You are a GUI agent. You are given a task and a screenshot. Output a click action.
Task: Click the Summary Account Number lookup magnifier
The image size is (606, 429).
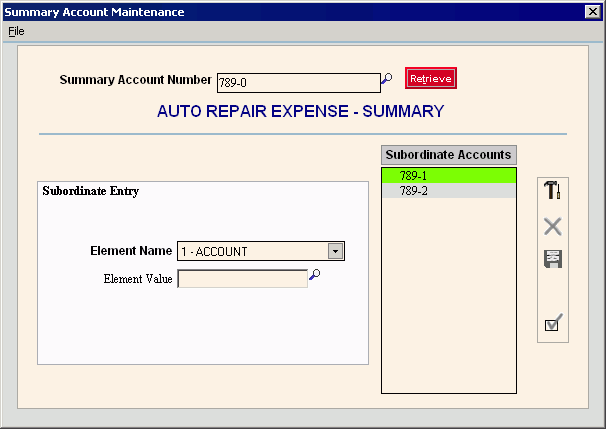(x=387, y=79)
